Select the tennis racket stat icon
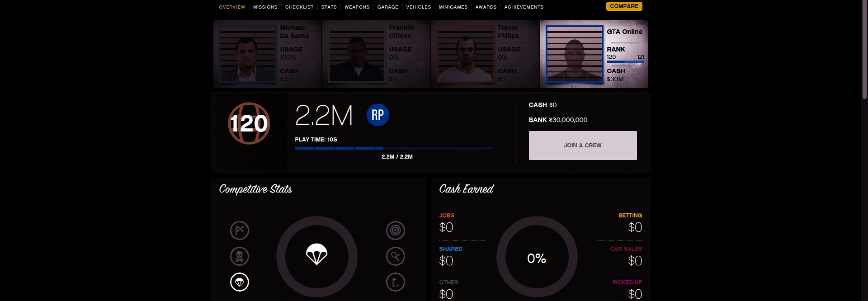Viewport: 868px width, 301px height. tap(396, 256)
